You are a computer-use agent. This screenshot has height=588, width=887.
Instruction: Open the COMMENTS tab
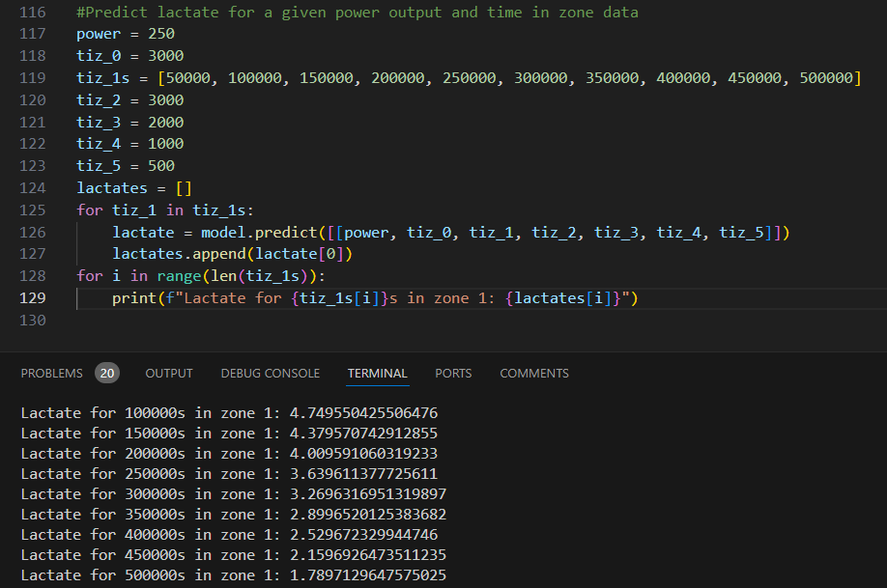[x=534, y=373]
